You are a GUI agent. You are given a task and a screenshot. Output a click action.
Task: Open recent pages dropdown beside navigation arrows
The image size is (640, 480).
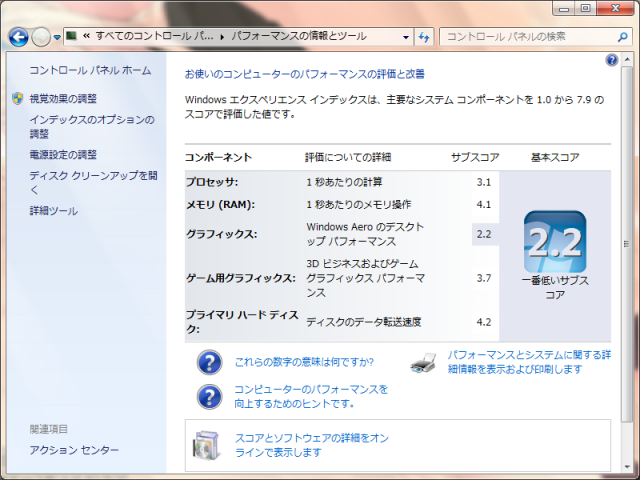point(57,37)
